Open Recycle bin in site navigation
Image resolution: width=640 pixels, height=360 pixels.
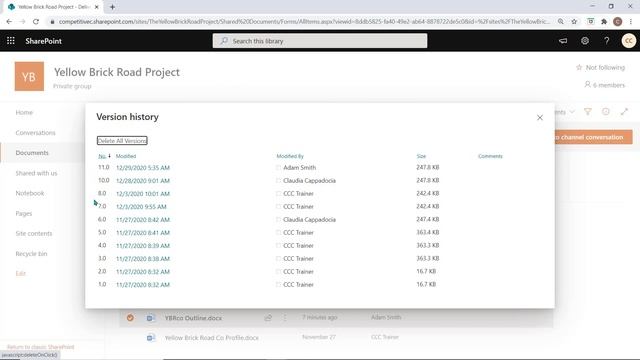tap(31, 254)
